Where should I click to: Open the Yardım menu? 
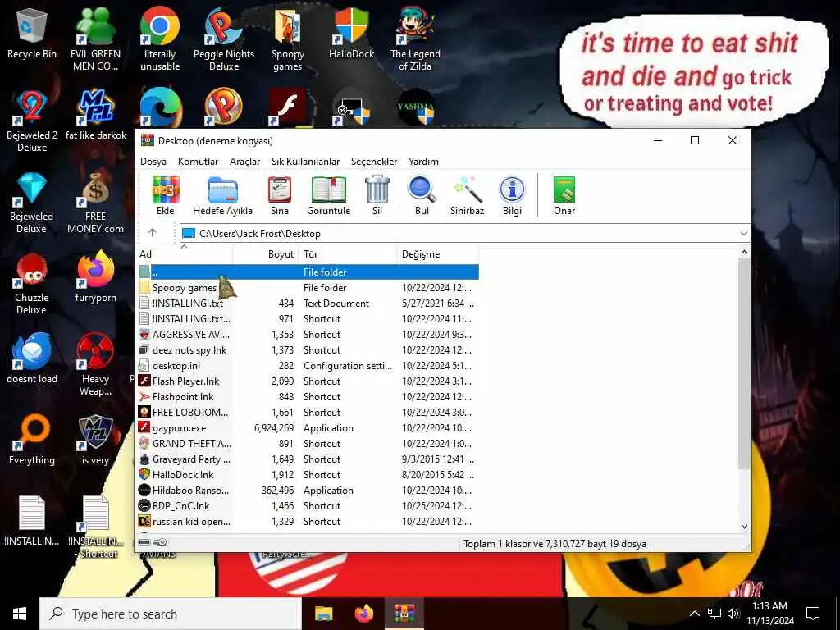pyautogui.click(x=423, y=162)
